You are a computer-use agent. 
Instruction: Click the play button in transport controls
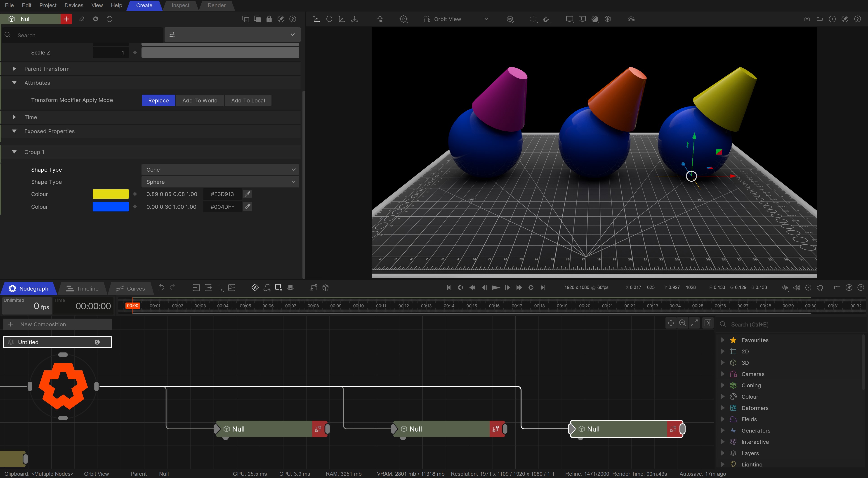tap(495, 288)
